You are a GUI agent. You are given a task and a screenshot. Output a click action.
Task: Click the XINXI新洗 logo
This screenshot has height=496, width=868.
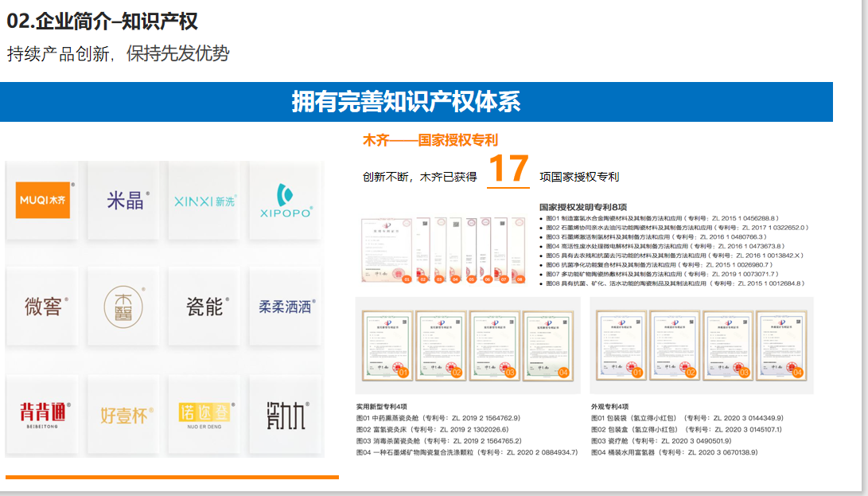point(204,201)
